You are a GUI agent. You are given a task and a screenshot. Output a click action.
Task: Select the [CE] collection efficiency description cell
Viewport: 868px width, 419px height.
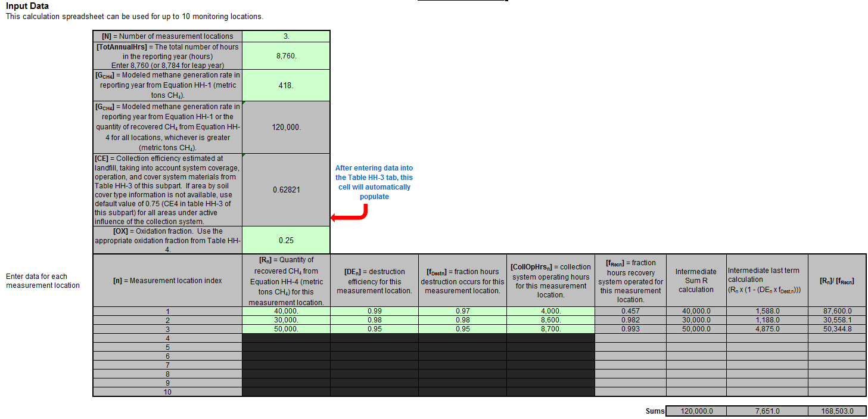click(167, 190)
